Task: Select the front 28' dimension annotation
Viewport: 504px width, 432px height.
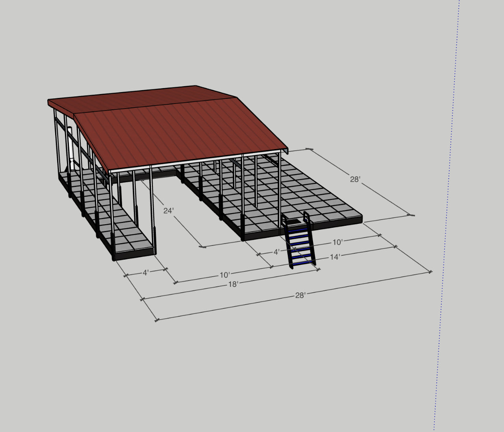Action: (301, 295)
